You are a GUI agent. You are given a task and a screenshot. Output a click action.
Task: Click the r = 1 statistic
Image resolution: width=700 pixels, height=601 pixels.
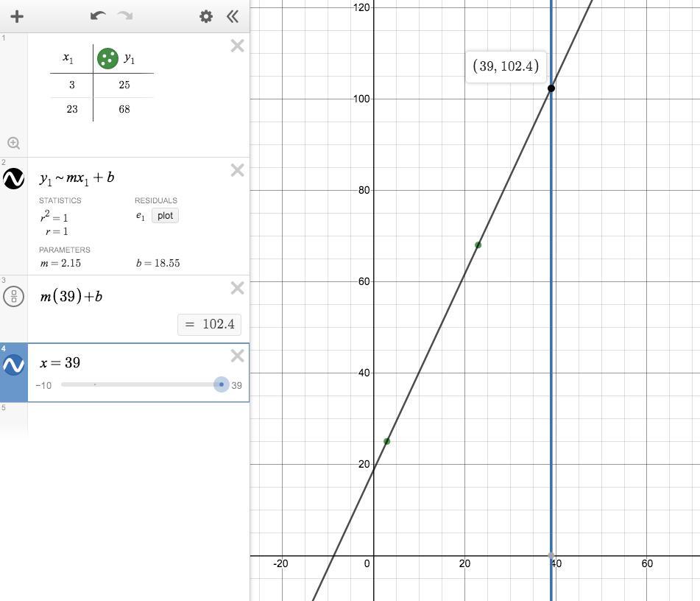(57, 231)
